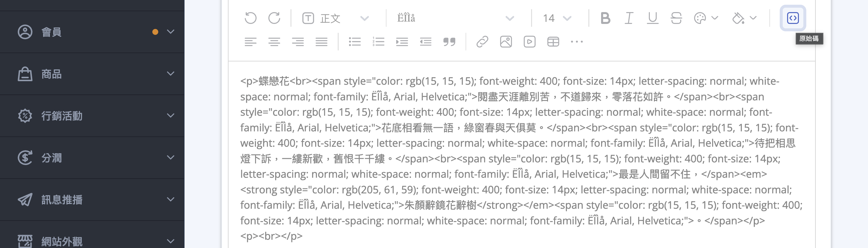Insert a table
Image resolution: width=868 pixels, height=248 pixels.
(x=553, y=42)
